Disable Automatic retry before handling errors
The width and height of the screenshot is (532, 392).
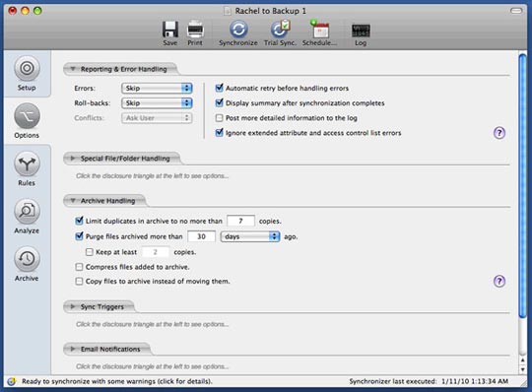219,89
